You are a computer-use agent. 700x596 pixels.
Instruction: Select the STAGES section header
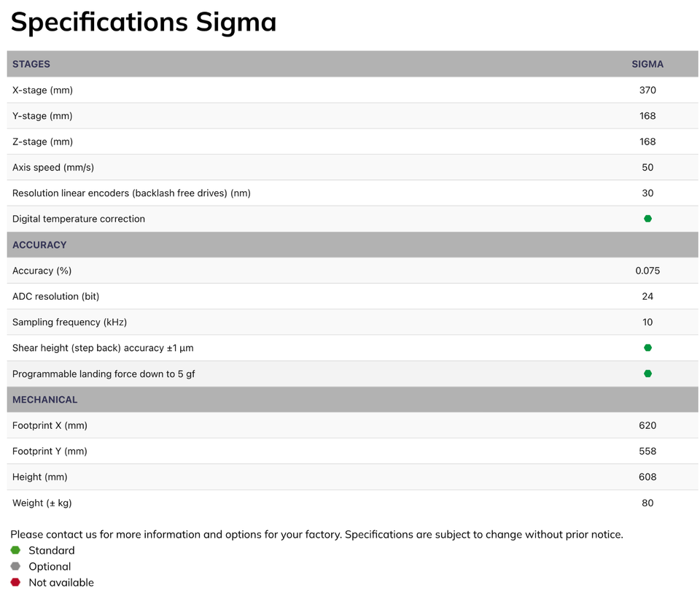(x=31, y=64)
